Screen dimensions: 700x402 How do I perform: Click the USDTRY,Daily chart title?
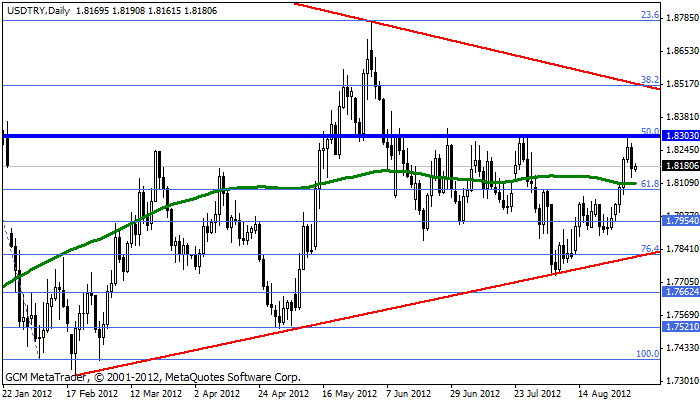pyautogui.click(x=38, y=11)
